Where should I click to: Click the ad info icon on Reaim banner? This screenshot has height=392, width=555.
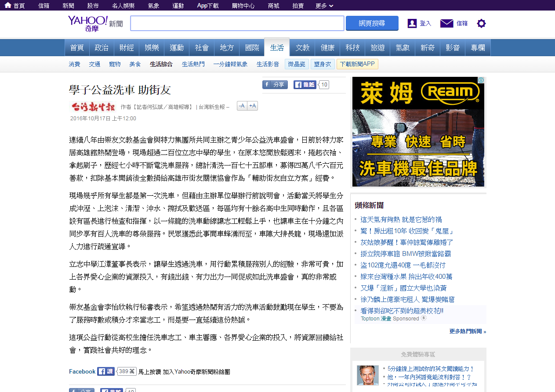pos(481,80)
